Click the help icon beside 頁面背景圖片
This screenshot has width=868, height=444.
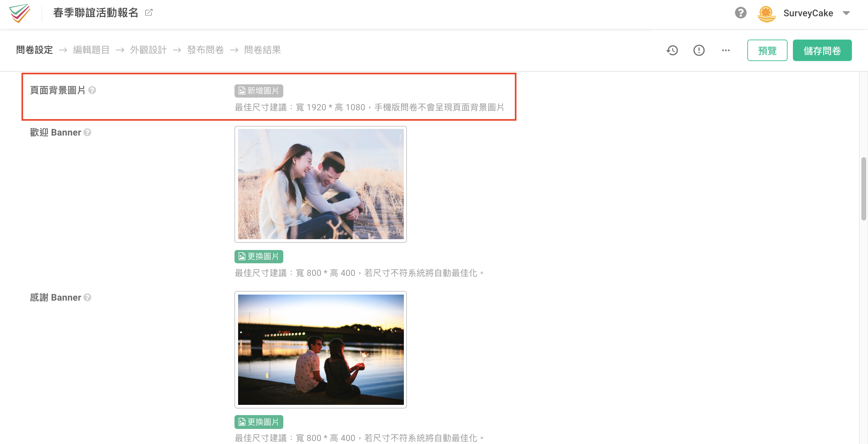point(92,90)
